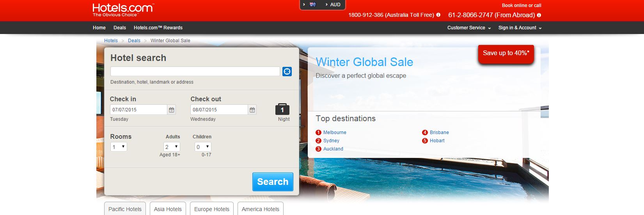Switch to America Hotels tab
The image size is (644, 215).
point(261,209)
